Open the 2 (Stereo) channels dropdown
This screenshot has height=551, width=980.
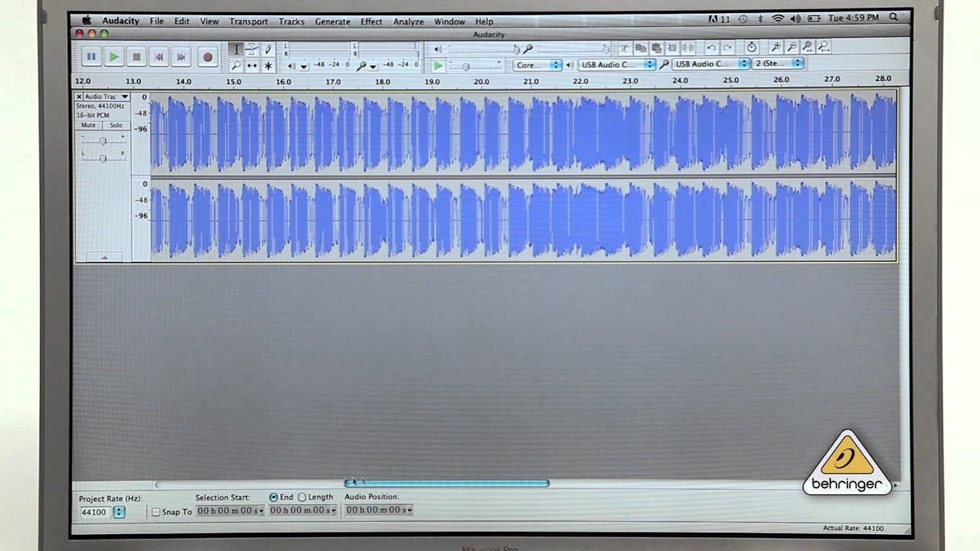778,64
